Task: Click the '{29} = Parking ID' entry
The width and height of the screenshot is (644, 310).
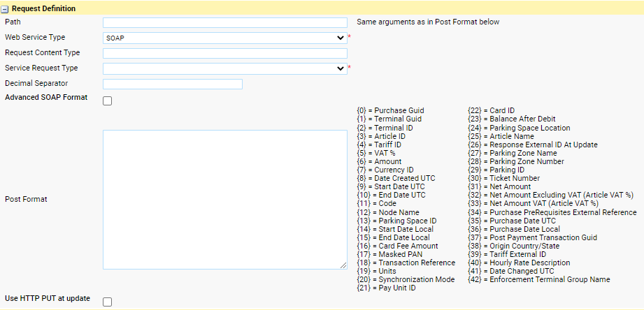Action: click(496, 170)
